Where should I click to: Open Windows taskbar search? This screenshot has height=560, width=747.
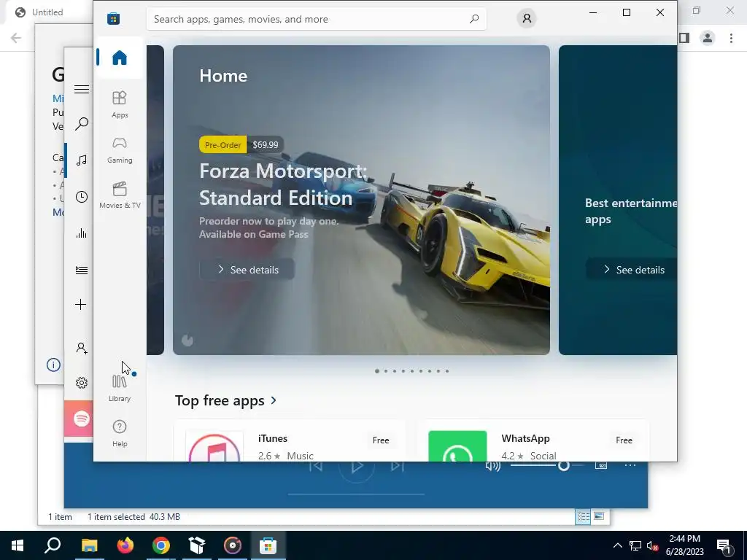tap(53, 545)
